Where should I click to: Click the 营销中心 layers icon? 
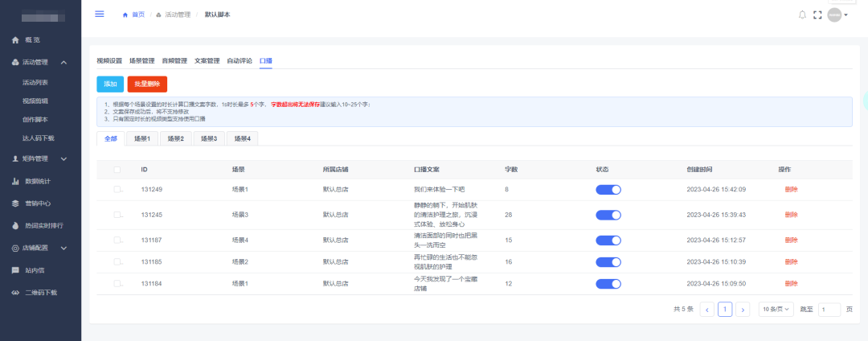click(15, 203)
